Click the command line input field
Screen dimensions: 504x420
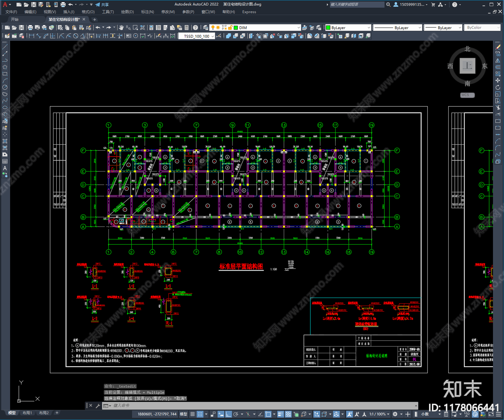coord(261,406)
